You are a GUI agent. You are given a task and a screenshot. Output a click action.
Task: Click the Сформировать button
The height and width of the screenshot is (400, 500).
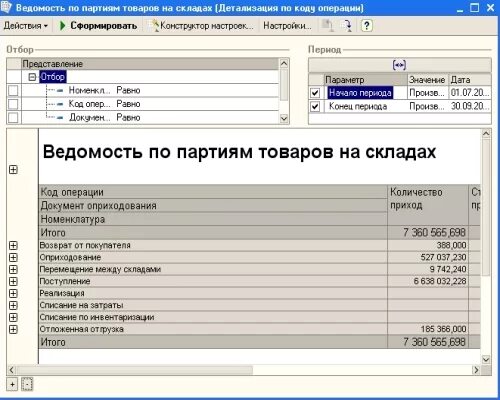click(x=98, y=26)
